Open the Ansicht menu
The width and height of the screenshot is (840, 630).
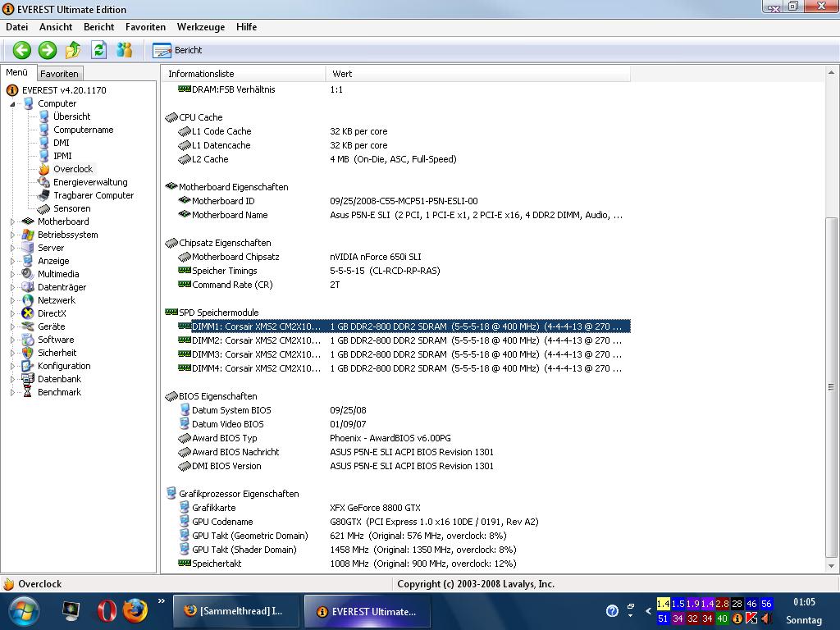coord(56,27)
